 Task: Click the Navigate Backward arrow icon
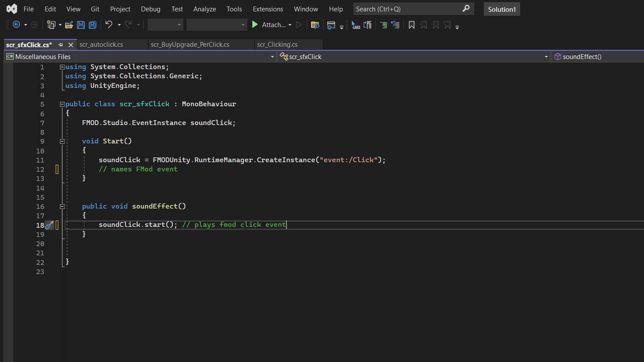click(17, 25)
